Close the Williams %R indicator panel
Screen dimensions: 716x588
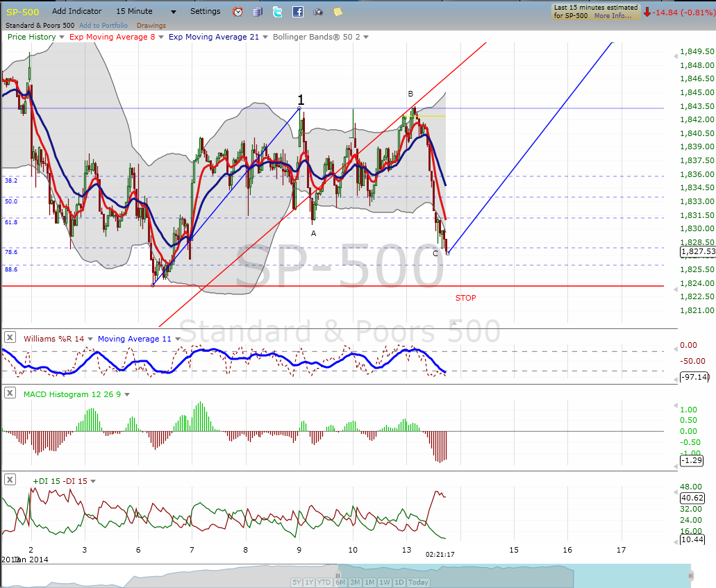(10, 338)
